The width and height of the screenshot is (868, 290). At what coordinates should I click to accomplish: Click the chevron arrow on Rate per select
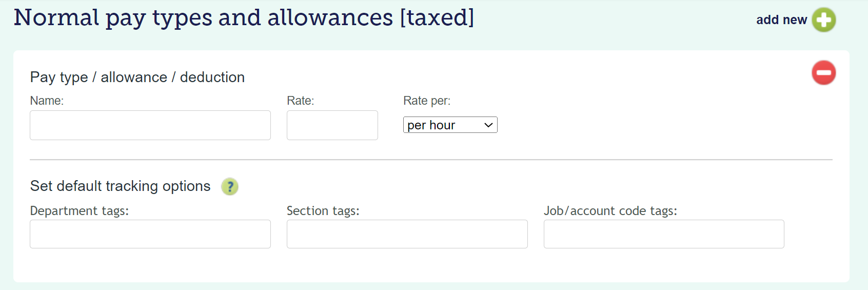point(488,125)
